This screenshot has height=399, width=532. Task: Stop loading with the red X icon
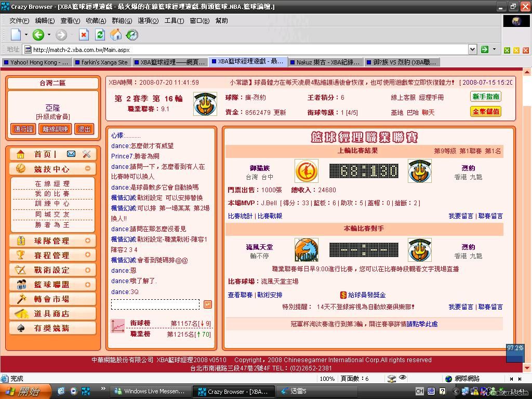[x=84, y=35]
